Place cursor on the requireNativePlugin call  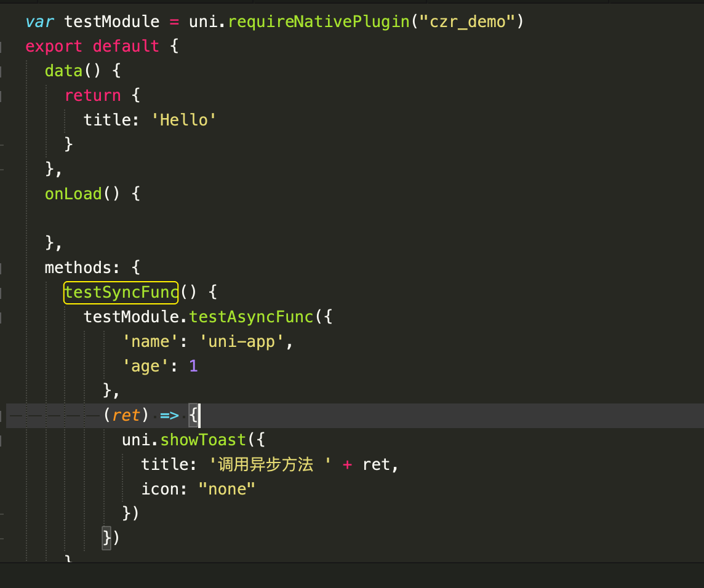[318, 22]
